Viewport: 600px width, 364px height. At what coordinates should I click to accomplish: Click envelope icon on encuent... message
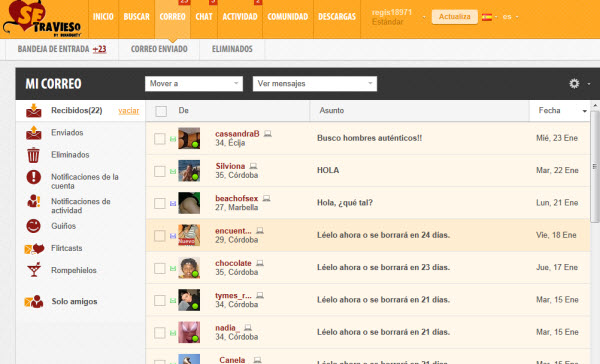pyautogui.click(x=173, y=236)
